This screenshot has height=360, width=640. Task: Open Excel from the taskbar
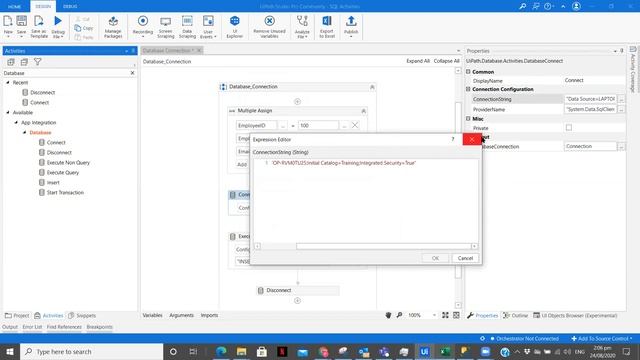pyautogui.click(x=444, y=351)
